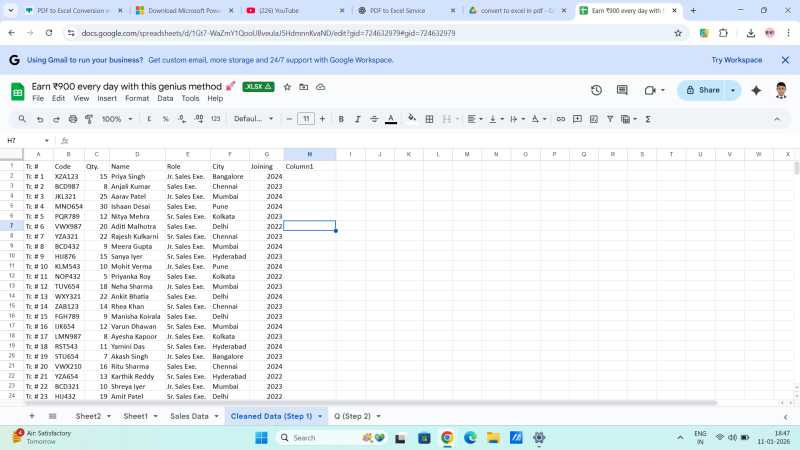Click the Undo icon in toolbar
Viewport: 800px width, 450px height.
[x=40, y=119]
